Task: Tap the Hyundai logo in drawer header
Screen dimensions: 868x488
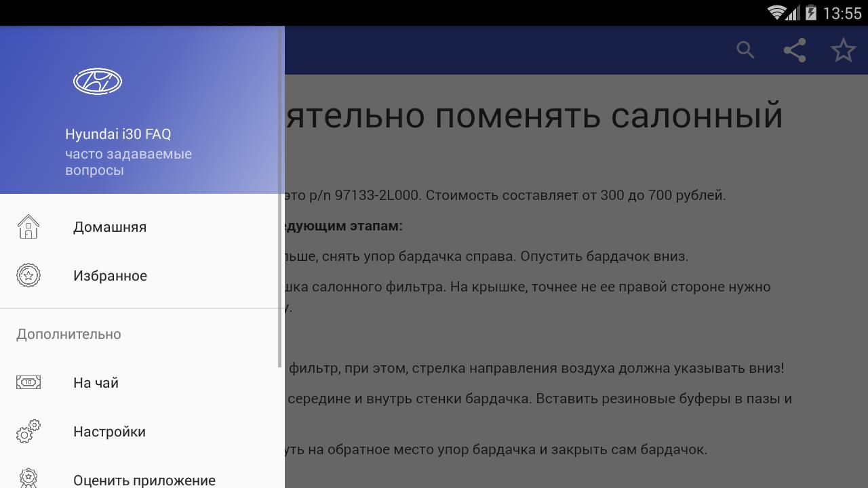Action: point(98,82)
